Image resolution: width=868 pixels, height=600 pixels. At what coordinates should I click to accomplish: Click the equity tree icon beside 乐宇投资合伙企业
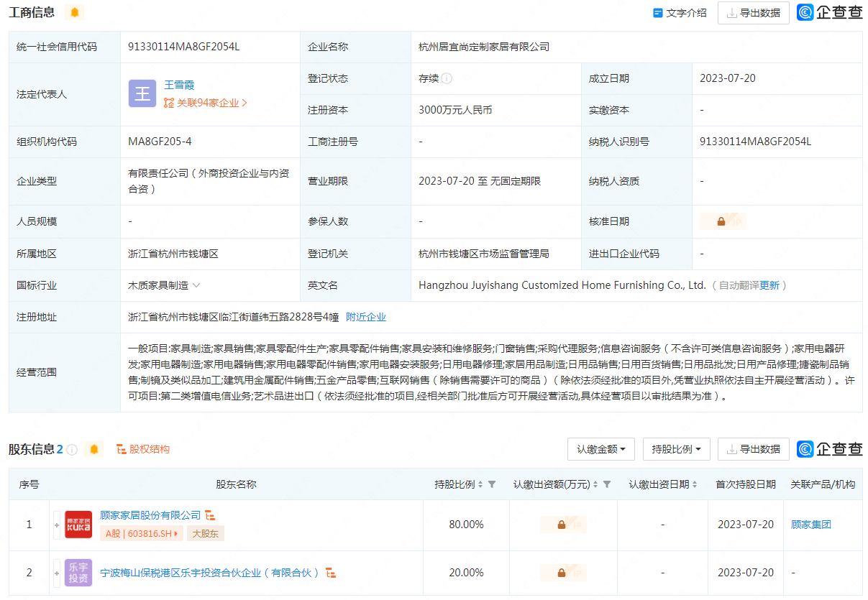[x=331, y=573]
